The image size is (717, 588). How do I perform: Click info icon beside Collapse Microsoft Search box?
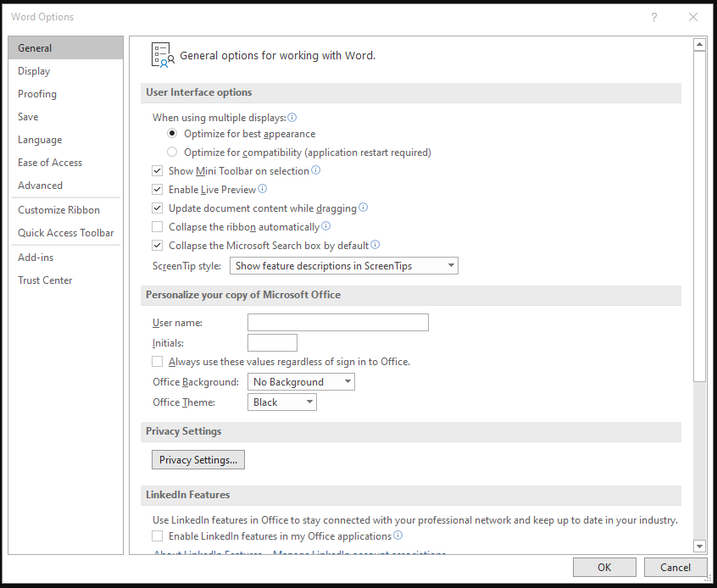click(375, 245)
